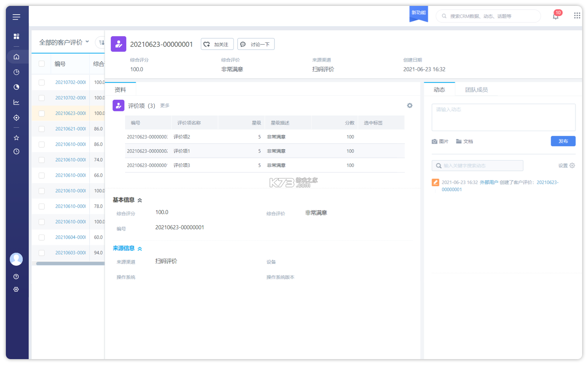Tick the select-all checkbox in list header

(x=42, y=64)
